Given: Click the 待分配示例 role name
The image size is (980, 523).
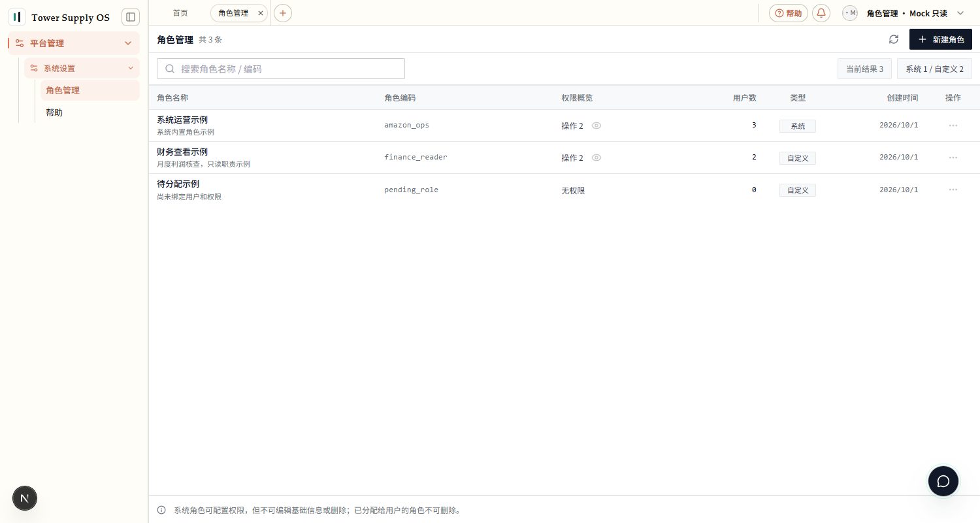Looking at the screenshot, I should tap(178, 184).
